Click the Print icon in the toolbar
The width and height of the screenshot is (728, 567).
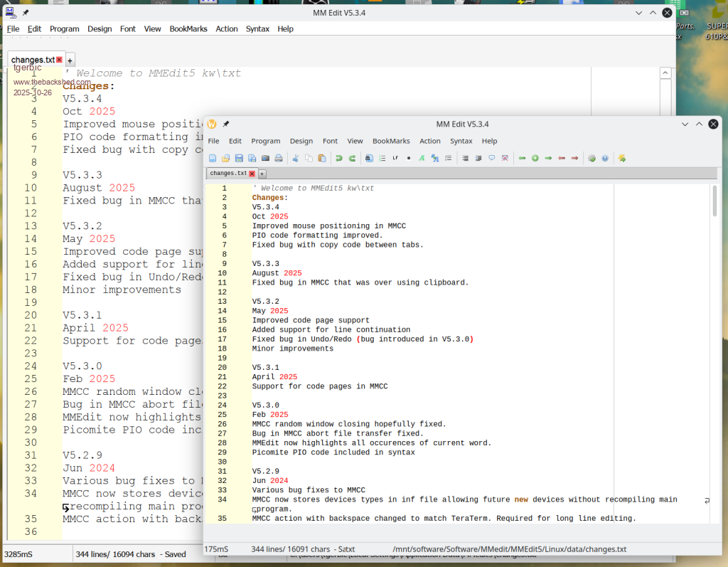(x=279, y=158)
